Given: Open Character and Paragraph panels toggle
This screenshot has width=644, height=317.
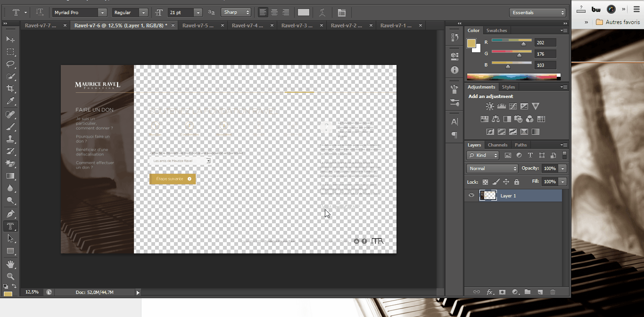Looking at the screenshot, I should [342, 12].
